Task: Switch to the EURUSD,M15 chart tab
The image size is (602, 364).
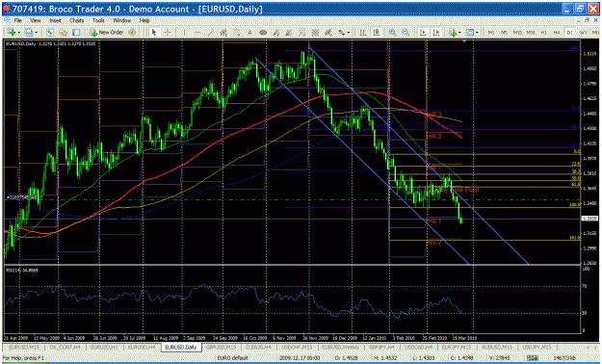Action: [23, 347]
